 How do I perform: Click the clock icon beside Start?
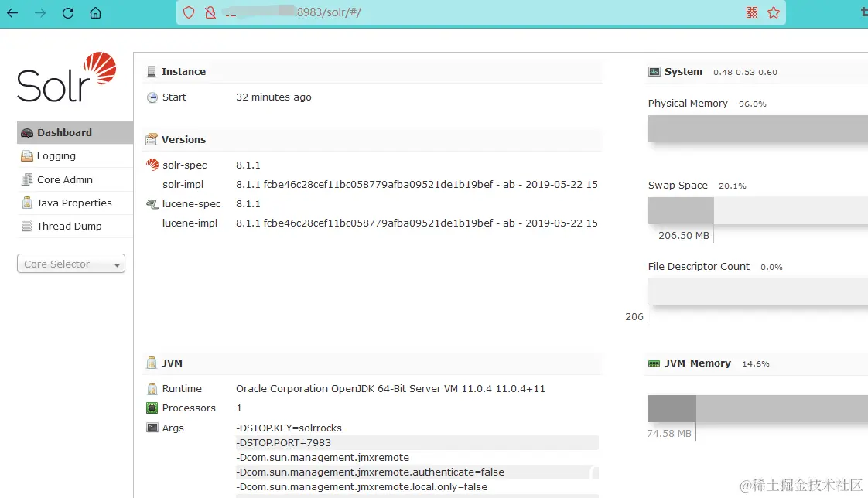click(x=152, y=97)
